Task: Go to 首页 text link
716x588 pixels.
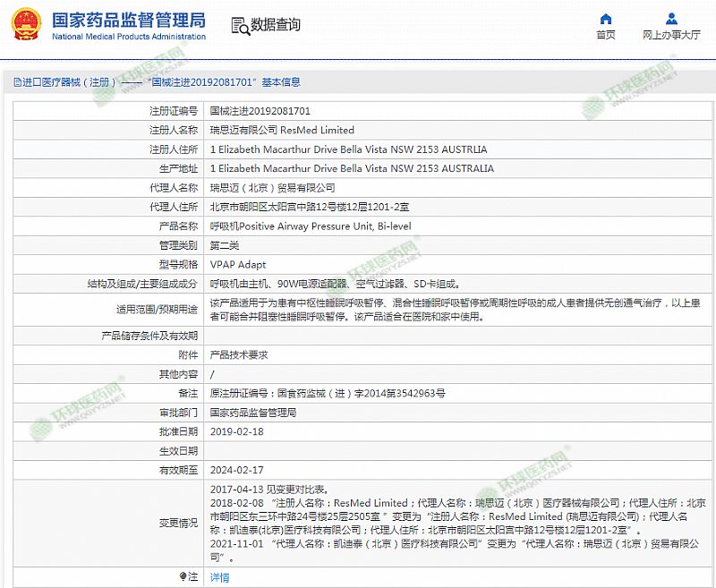Action: 606,36
